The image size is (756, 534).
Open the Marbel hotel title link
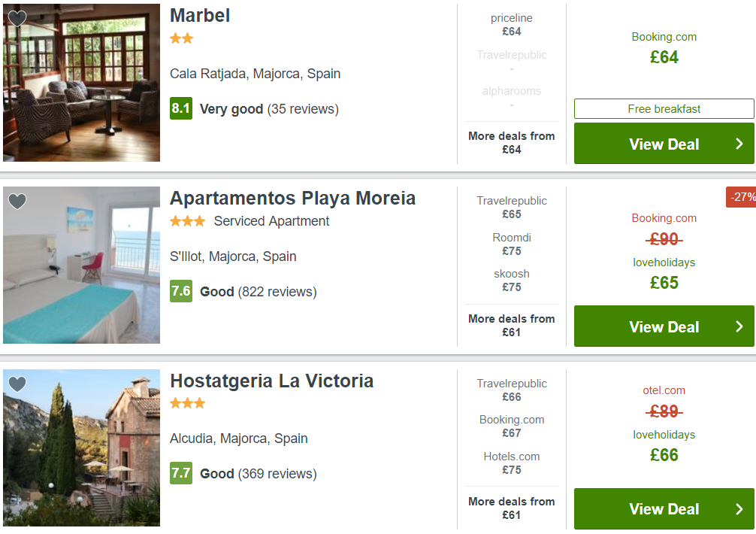click(200, 16)
